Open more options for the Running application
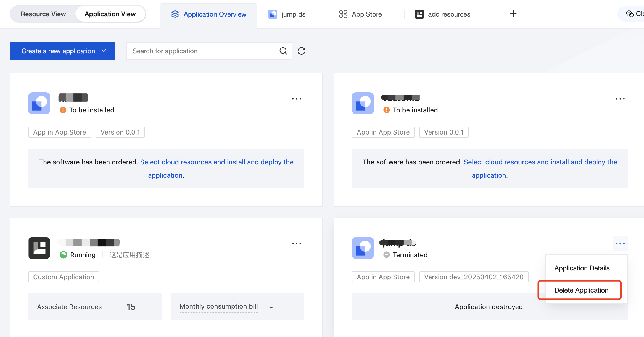This screenshot has width=644, height=337. click(296, 244)
